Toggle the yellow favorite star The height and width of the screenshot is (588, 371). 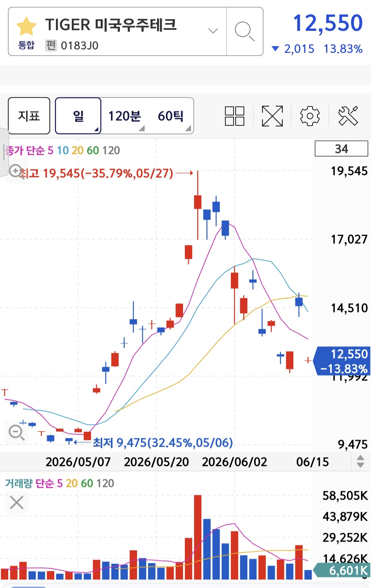[x=26, y=26]
